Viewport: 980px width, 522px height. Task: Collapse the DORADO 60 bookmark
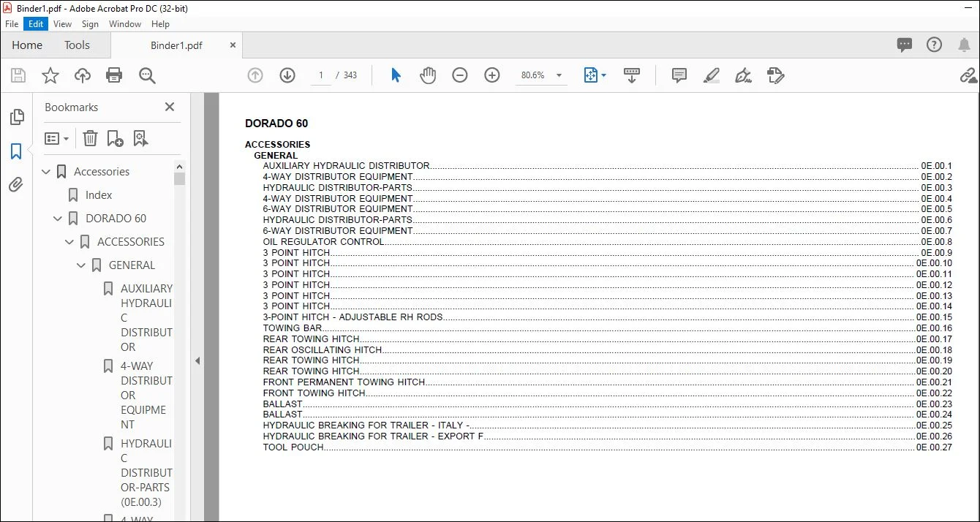tap(58, 219)
